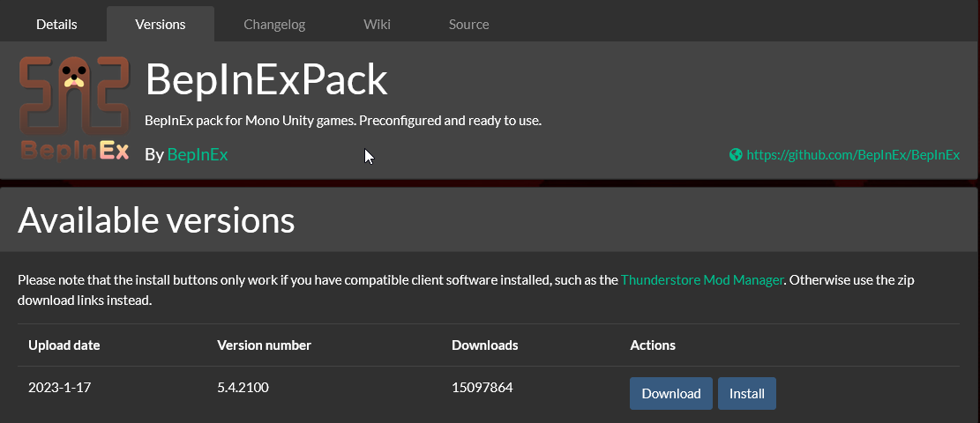This screenshot has height=423, width=980.
Task: Open the github.com/BepInEx/BepInEx link
Action: point(853,155)
